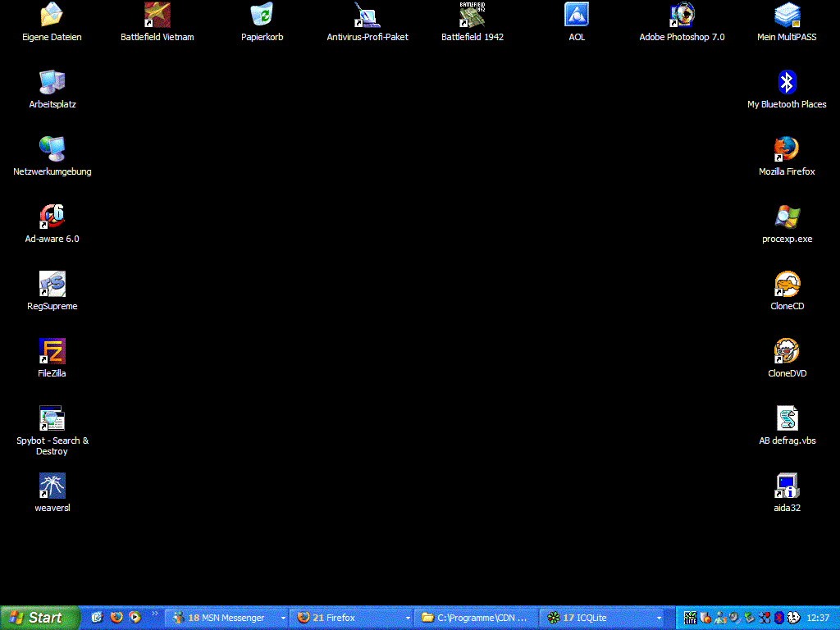This screenshot has height=630, width=840.
Task: Open the Firefox taskbar group
Action: point(351,618)
